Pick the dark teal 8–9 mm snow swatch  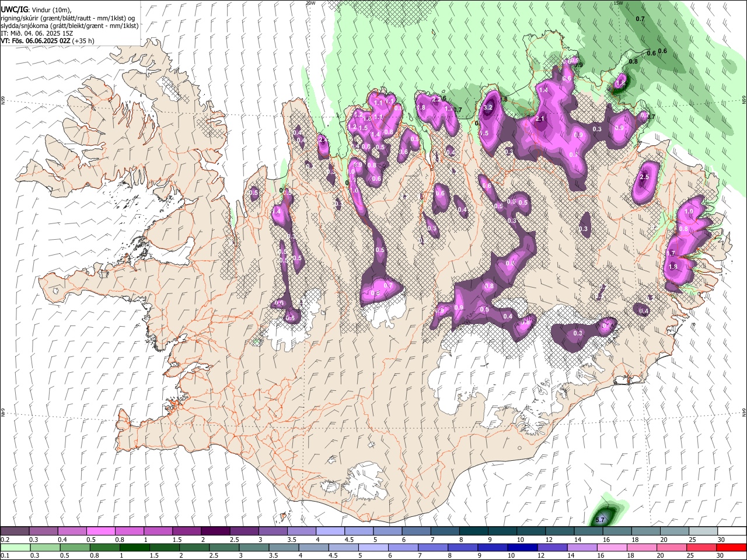tap(474, 531)
